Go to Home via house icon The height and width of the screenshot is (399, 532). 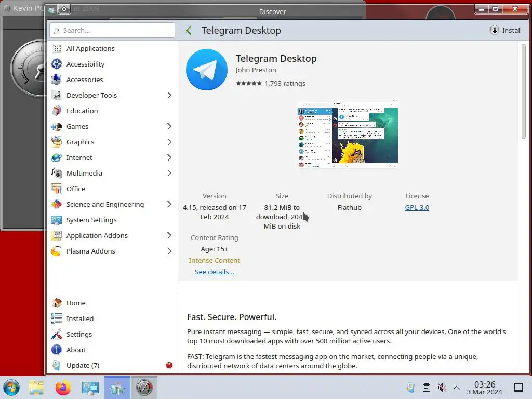click(x=57, y=303)
